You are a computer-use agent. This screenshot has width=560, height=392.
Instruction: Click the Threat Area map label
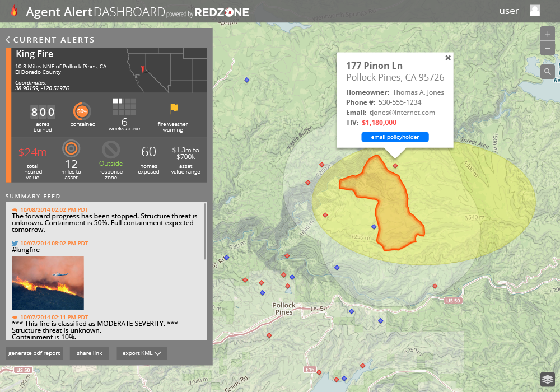click(475, 143)
